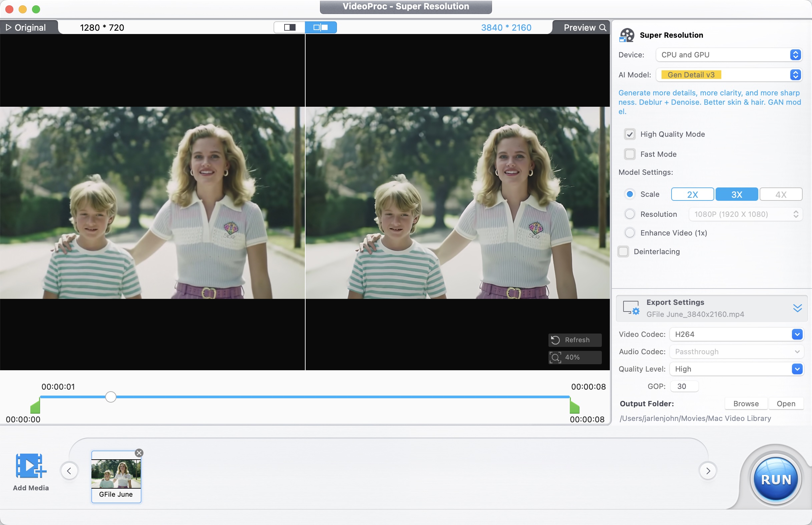This screenshot has width=812, height=525.
Task: Click the 40% zoom fit icon
Action: point(555,357)
